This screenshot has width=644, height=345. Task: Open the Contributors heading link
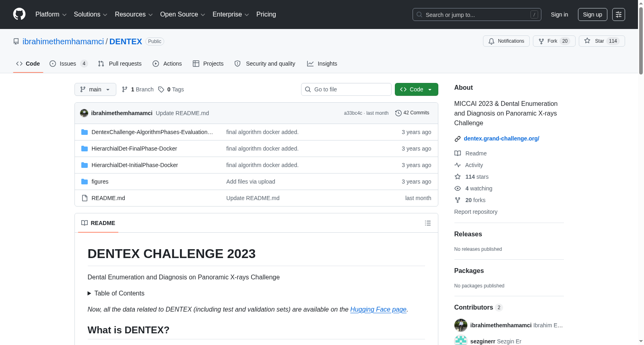point(479,308)
